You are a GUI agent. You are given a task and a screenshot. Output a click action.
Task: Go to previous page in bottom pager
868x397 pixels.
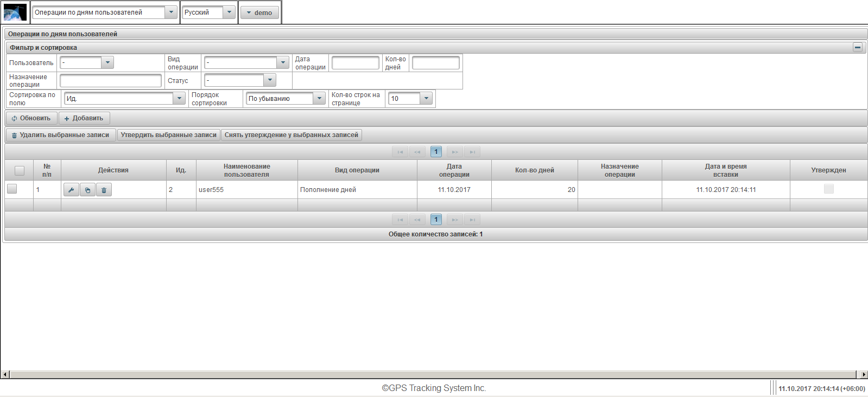pos(417,220)
